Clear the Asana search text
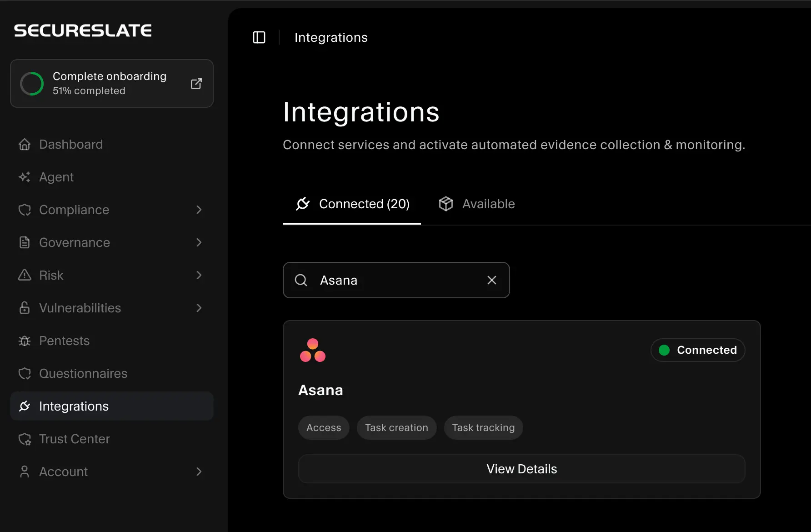This screenshot has width=811, height=532. click(x=492, y=280)
